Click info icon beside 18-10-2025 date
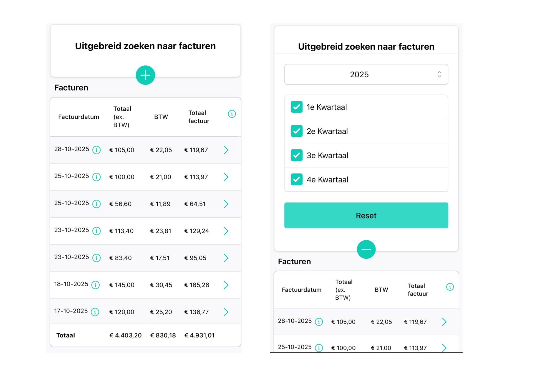 point(95,285)
